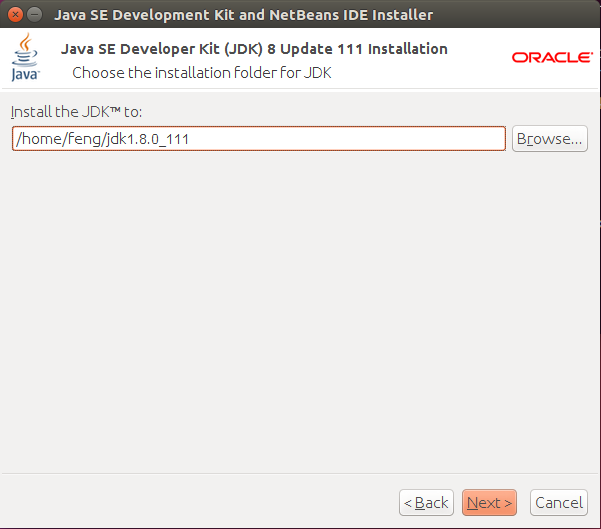Close the installer window
The width and height of the screenshot is (601, 529).
(x=15, y=15)
